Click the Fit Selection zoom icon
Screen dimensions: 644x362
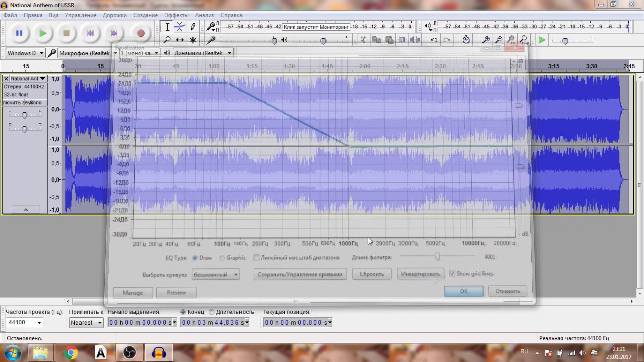tap(512, 40)
